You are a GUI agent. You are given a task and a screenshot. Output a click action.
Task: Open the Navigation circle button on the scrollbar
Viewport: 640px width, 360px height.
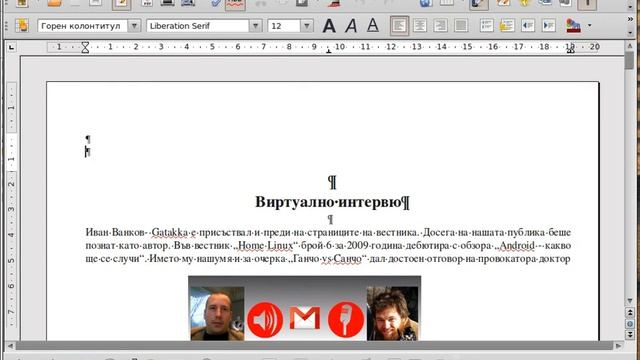[630, 324]
